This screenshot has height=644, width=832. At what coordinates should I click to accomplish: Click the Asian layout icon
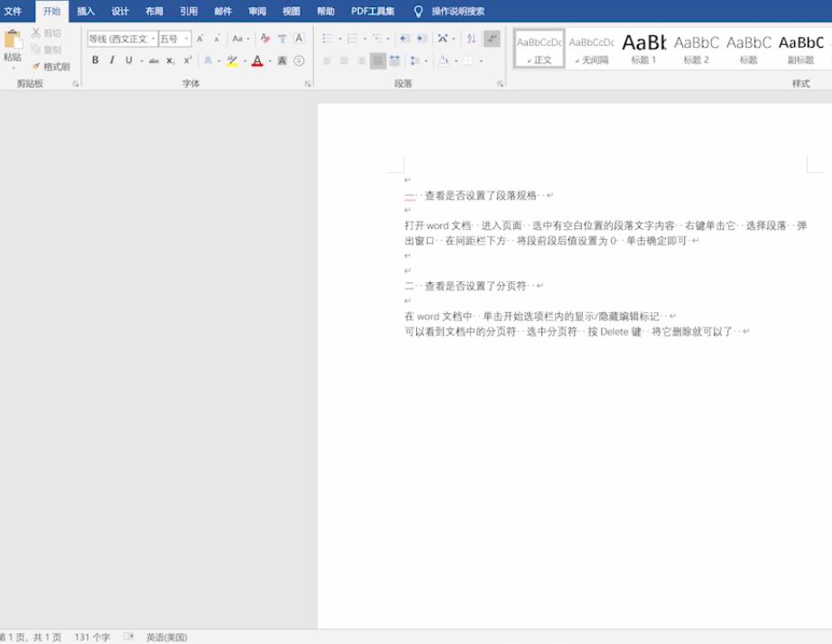(442, 38)
